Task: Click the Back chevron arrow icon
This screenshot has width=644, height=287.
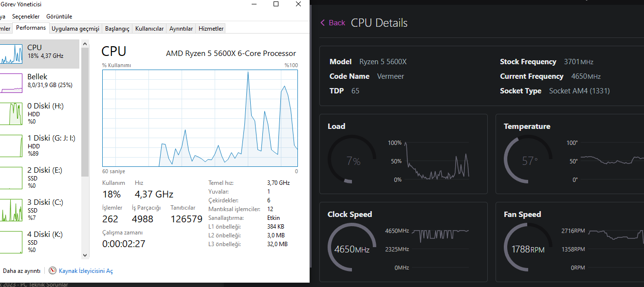Action: (x=323, y=23)
